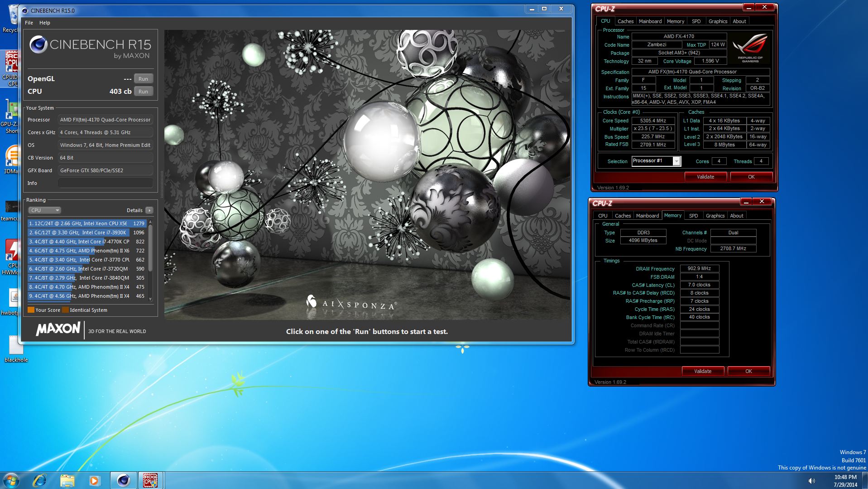This screenshot has width=868, height=489.
Task: Run the CPU benchmark test
Action: [x=144, y=91]
